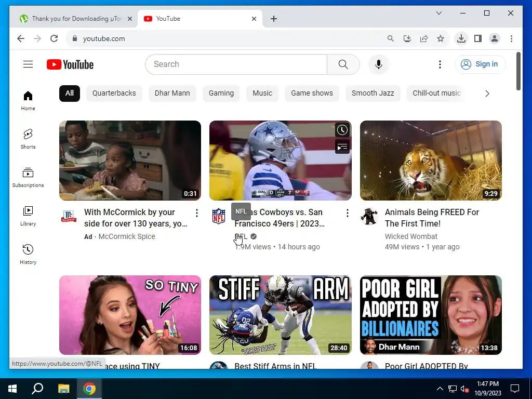Open File Explorer from taskbar
Image resolution: width=532 pixels, height=399 pixels.
[63, 389]
